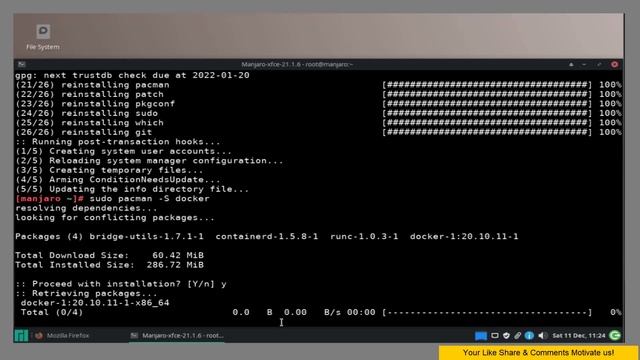Open the blue info notification icon
The height and width of the screenshot is (360, 640).
pyautogui.click(x=529, y=336)
